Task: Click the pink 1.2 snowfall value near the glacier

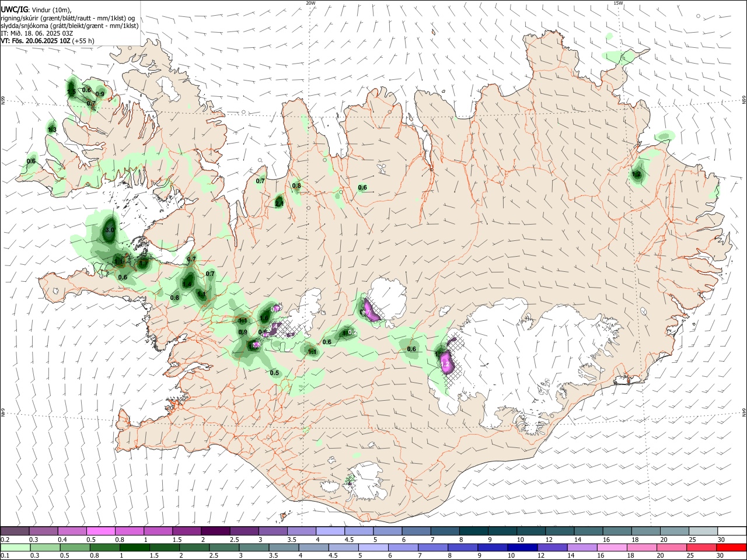Action: [445, 364]
